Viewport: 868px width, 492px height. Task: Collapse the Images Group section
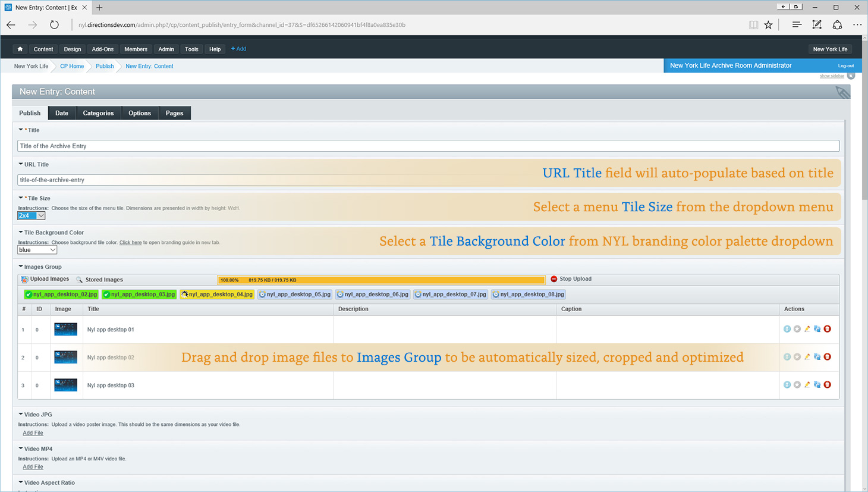21,267
